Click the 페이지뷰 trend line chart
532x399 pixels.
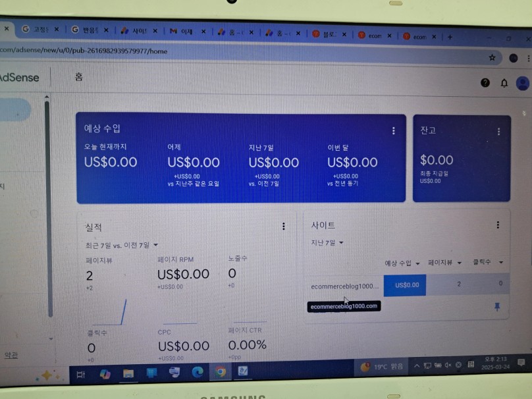[x=109, y=312]
